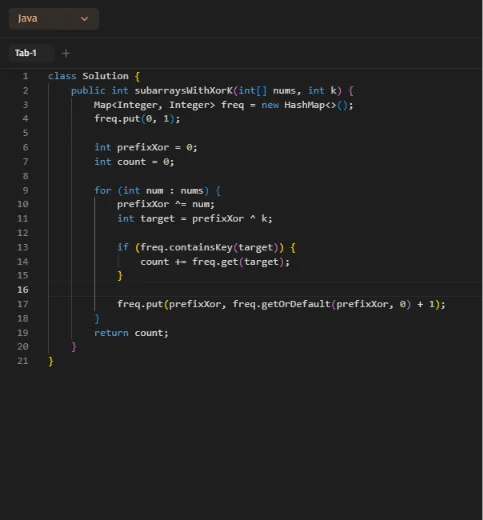483x520 pixels.
Task: Click 'int target = prefixXor ^ k;' line
Action: coord(195,219)
